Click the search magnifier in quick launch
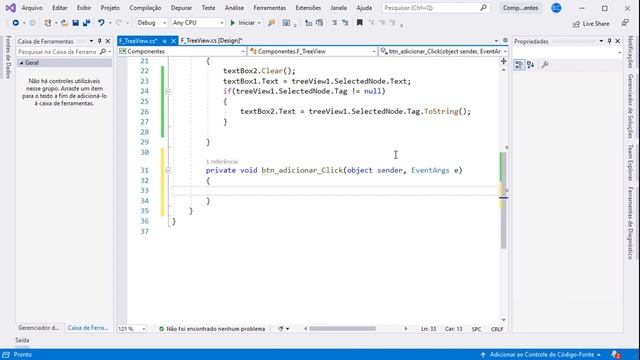The width and height of the screenshot is (640, 360). 483,8
